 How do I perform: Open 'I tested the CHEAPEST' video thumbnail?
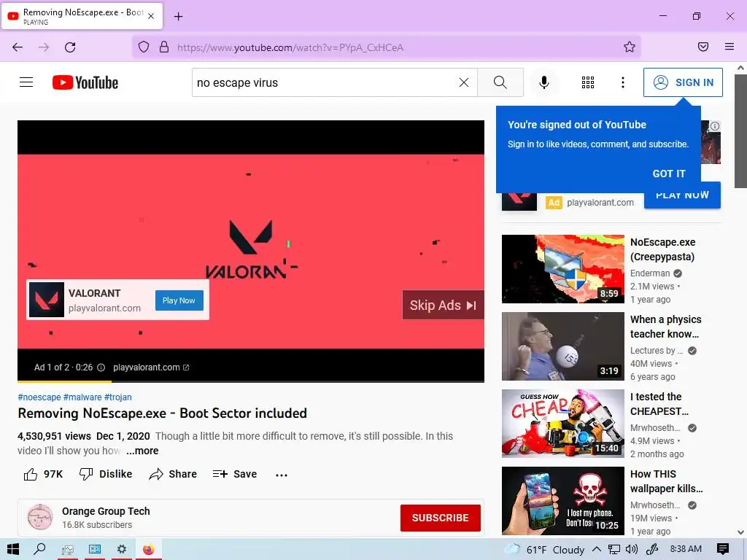tap(562, 424)
